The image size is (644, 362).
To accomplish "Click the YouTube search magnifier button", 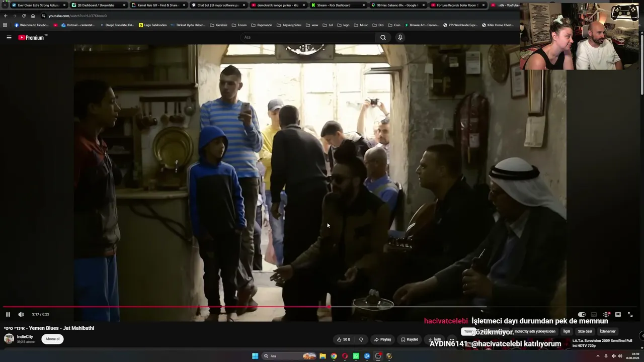I will (383, 37).
